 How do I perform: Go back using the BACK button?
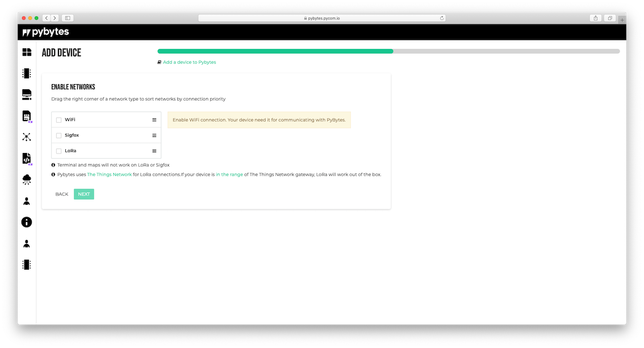pyautogui.click(x=62, y=194)
